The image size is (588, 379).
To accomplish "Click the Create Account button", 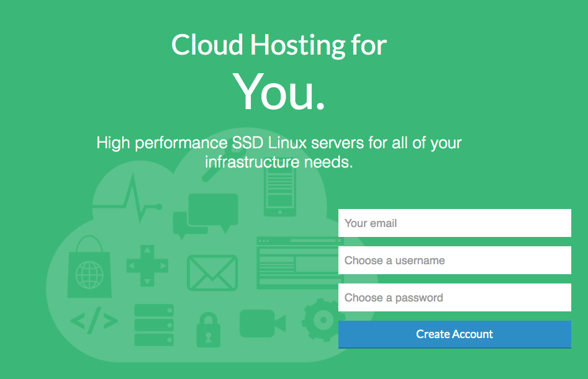I will (455, 334).
